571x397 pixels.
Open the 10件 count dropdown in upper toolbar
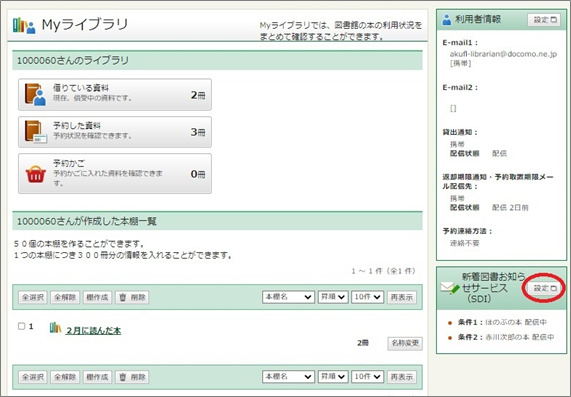tap(367, 297)
